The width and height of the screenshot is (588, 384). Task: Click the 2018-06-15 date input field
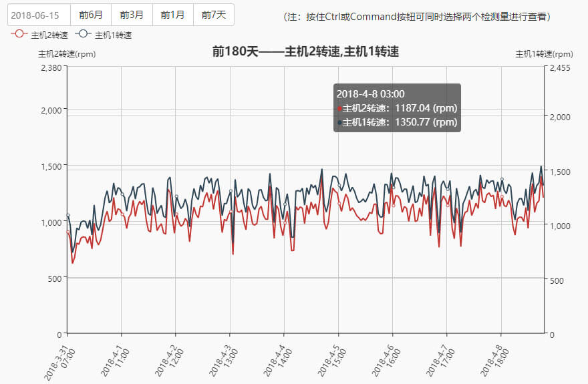(x=39, y=15)
